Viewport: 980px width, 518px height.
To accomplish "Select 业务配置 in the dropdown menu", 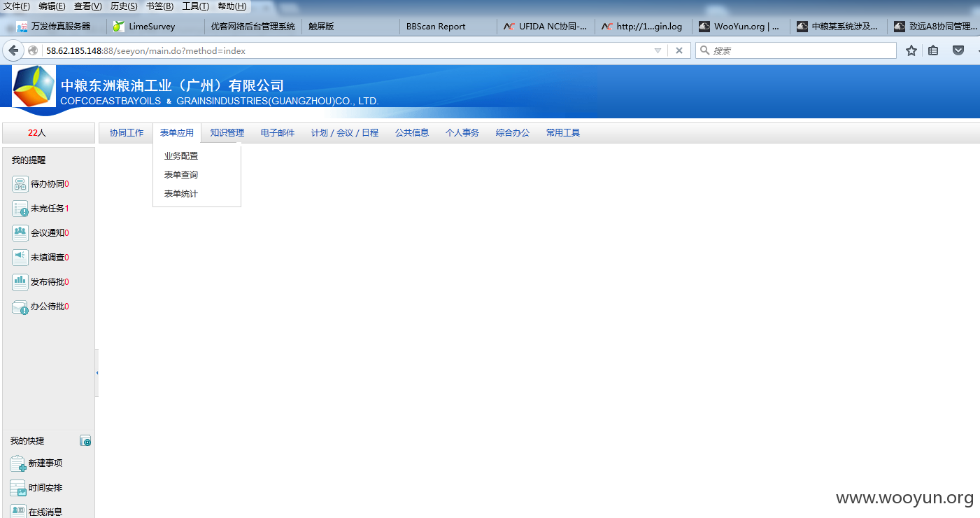I will (181, 156).
